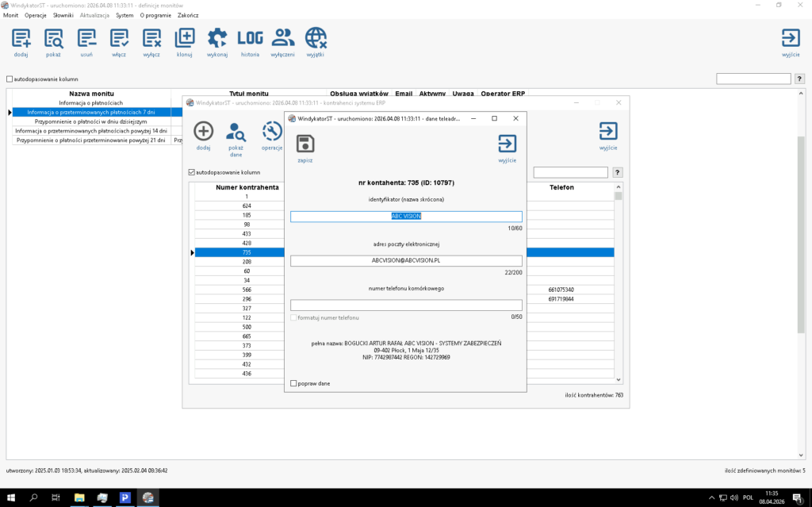Screen dimensions: 812x507
Task: Click the adres poczty elektronicznej field
Action: (406, 260)
